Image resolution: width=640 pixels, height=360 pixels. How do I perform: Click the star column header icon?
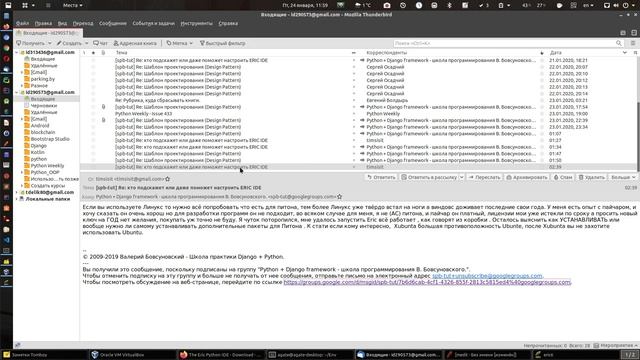[x=93, y=53]
